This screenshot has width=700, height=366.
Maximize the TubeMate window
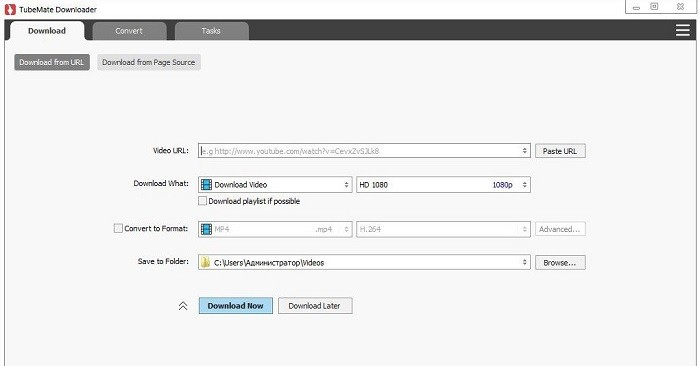click(654, 6)
